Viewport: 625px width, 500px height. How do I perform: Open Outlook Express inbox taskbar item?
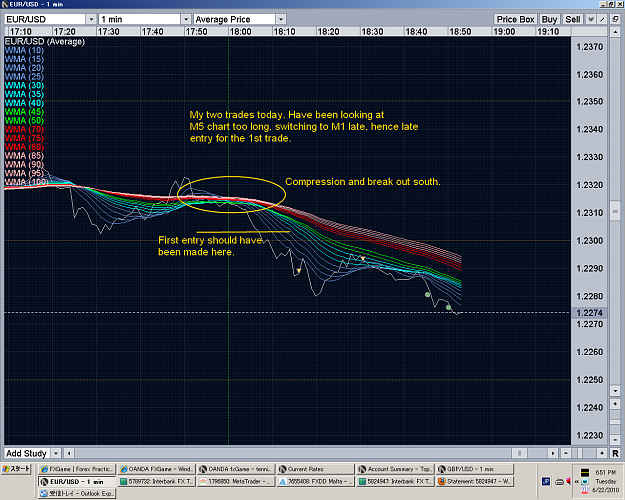tap(77, 494)
